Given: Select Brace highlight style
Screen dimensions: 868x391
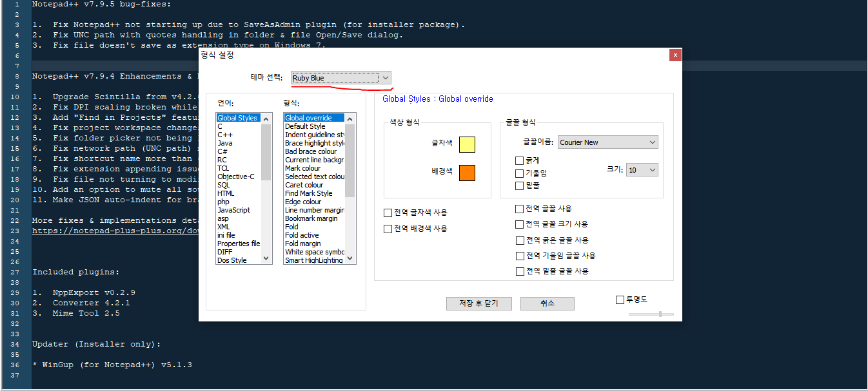Looking at the screenshot, I should 314,143.
